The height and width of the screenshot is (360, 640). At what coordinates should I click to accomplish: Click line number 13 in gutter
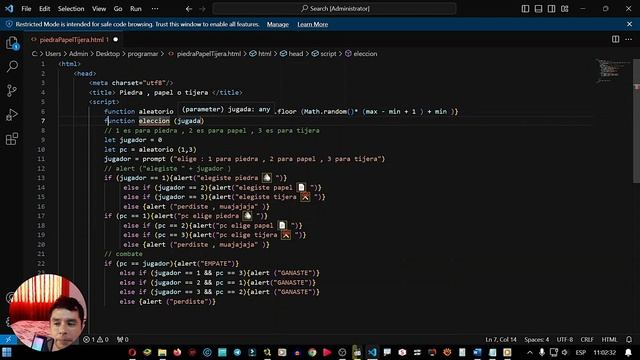[x=41, y=178]
